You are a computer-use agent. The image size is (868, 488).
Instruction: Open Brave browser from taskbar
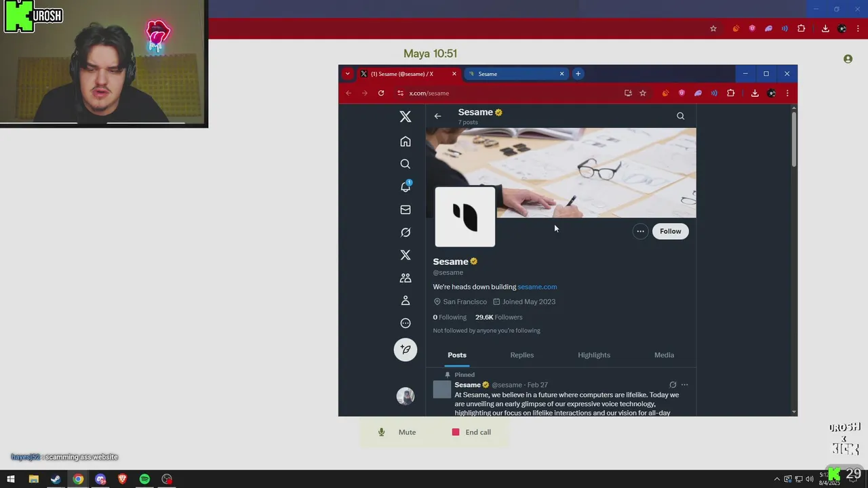[x=122, y=479]
